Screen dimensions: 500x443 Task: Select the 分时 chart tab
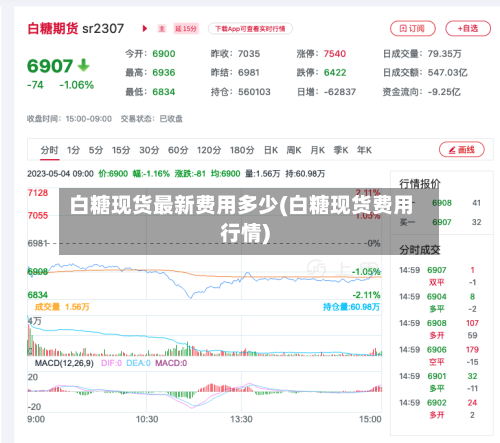click(x=50, y=150)
